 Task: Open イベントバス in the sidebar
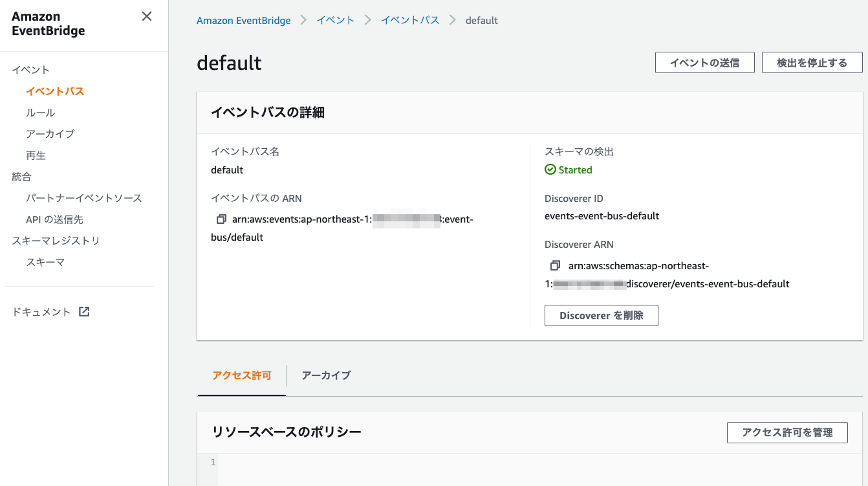(x=55, y=91)
